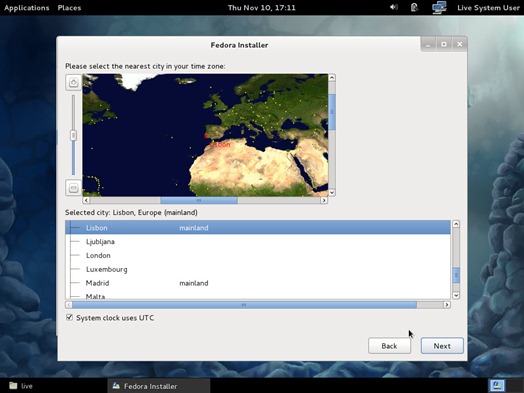Click the 'Selected city: Lisbon, Europe (mainland)' text

coord(131,213)
